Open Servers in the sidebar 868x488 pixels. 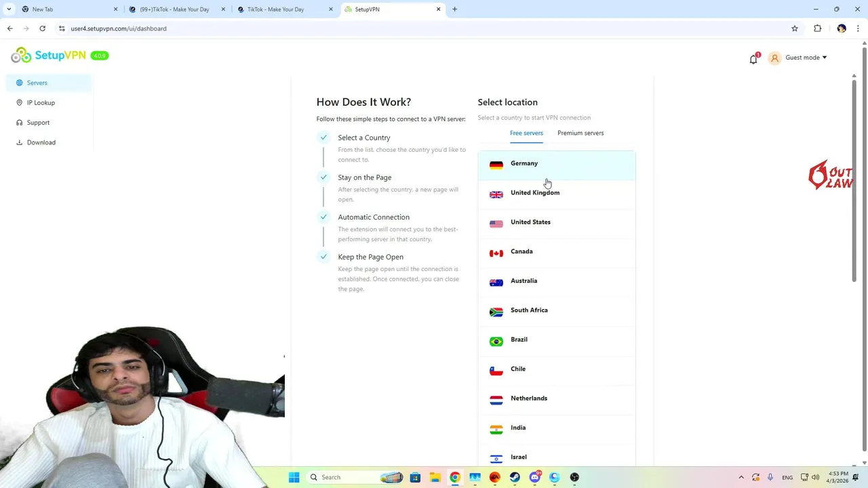[49, 83]
